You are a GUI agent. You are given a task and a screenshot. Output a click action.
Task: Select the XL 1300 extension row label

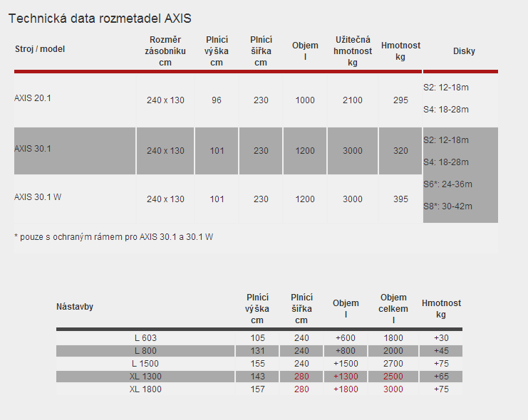click(x=145, y=377)
